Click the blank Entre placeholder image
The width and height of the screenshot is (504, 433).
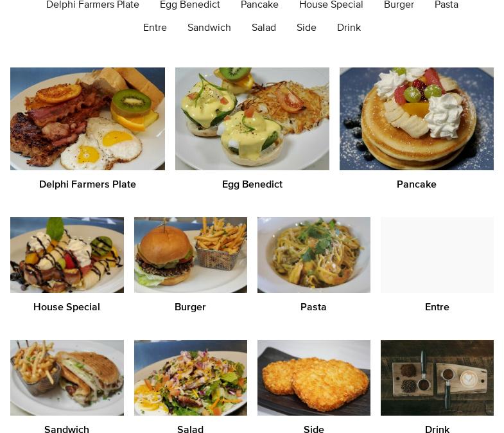click(x=437, y=255)
